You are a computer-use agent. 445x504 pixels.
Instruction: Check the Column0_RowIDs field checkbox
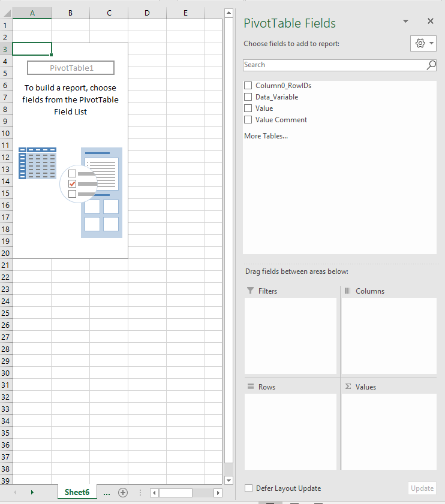click(x=248, y=86)
